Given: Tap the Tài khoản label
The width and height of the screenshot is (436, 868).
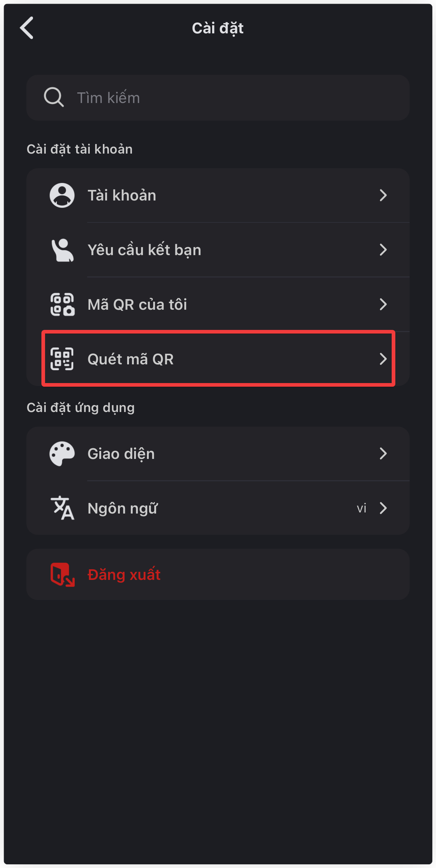Looking at the screenshot, I should [x=122, y=195].
